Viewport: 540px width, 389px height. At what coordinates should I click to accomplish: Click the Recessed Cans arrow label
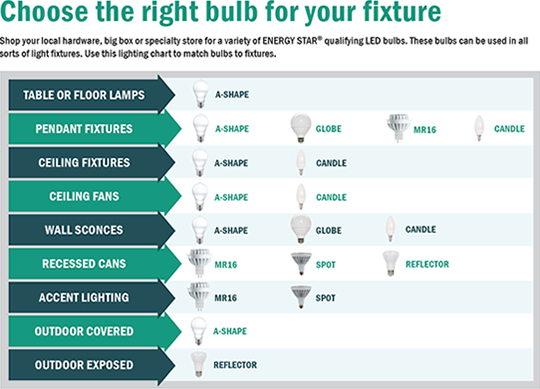(x=95, y=263)
